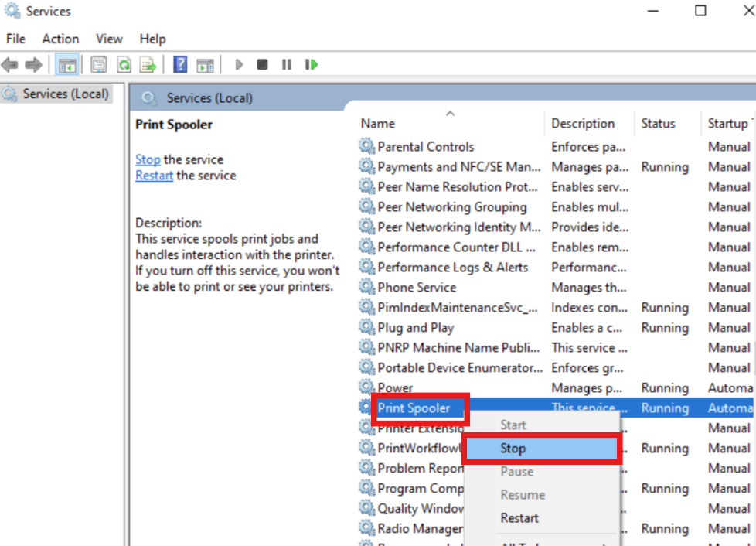Open the File menu

pyautogui.click(x=16, y=39)
